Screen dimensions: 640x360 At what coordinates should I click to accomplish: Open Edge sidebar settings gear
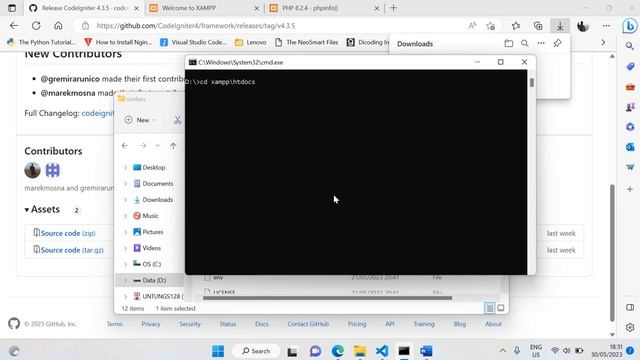click(630, 327)
